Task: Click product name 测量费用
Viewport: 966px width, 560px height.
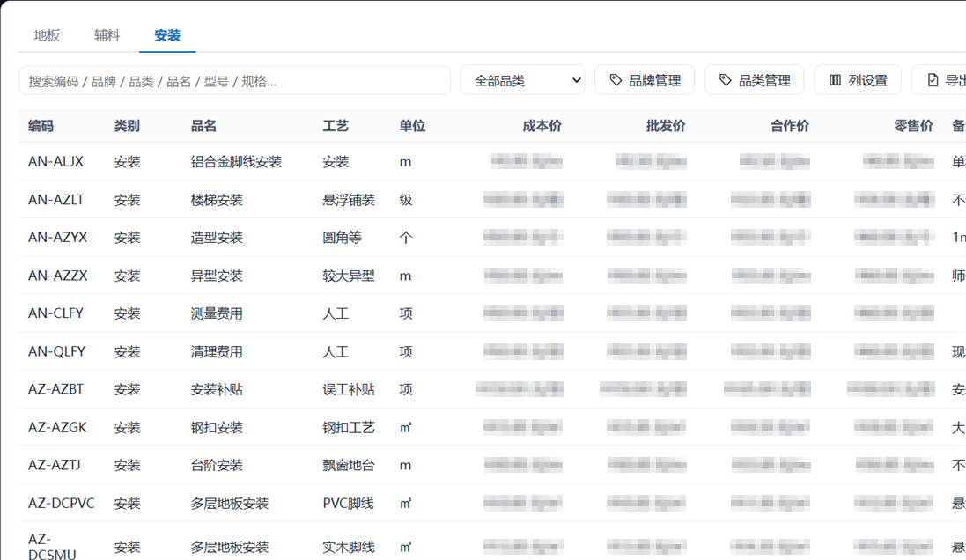Action: coord(217,313)
